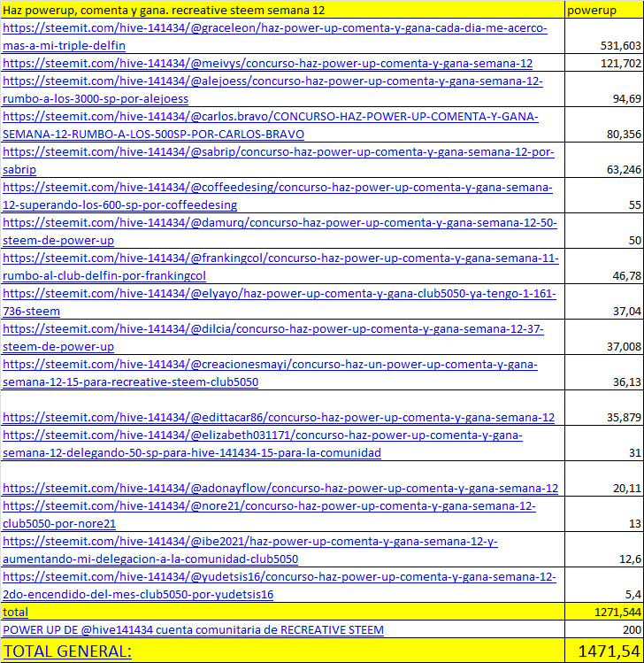Select the cell with value 80,356
Image resolution: width=644 pixels, height=663 pixels.
pyautogui.click(x=604, y=125)
